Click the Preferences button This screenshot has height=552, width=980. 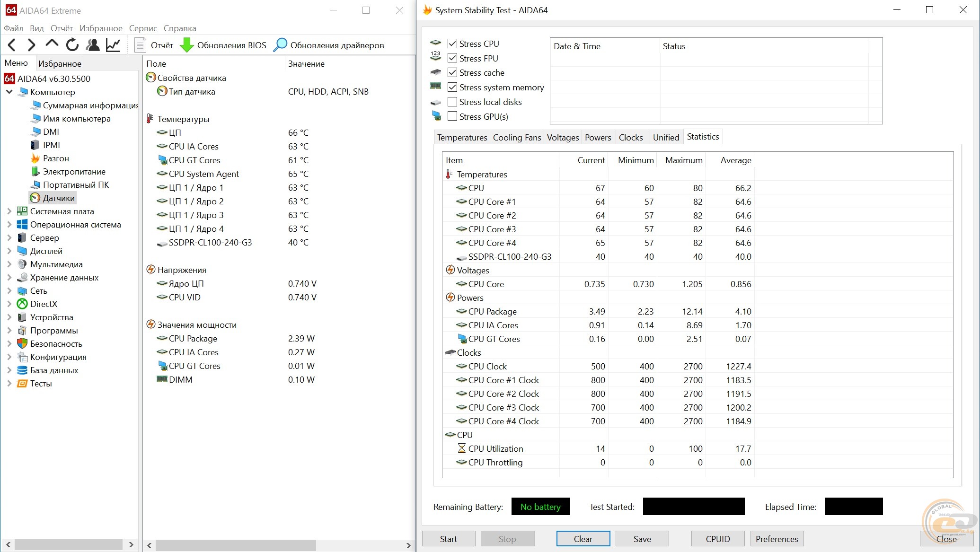point(777,539)
